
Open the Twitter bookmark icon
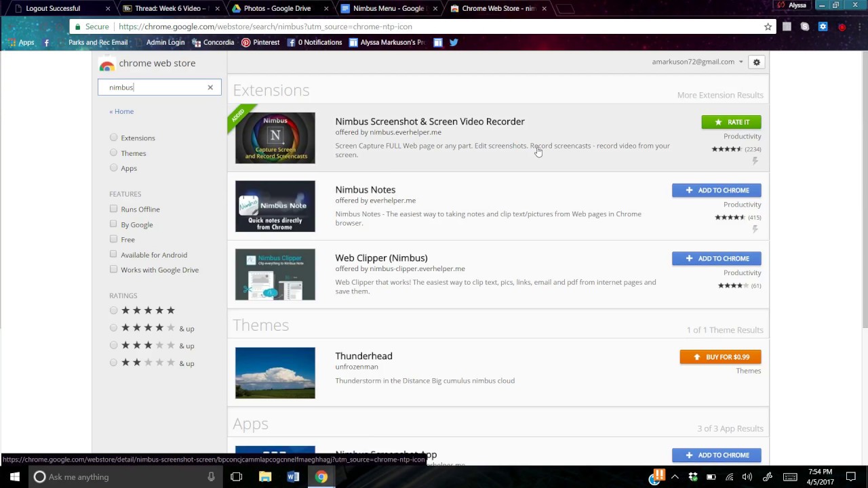(x=454, y=42)
